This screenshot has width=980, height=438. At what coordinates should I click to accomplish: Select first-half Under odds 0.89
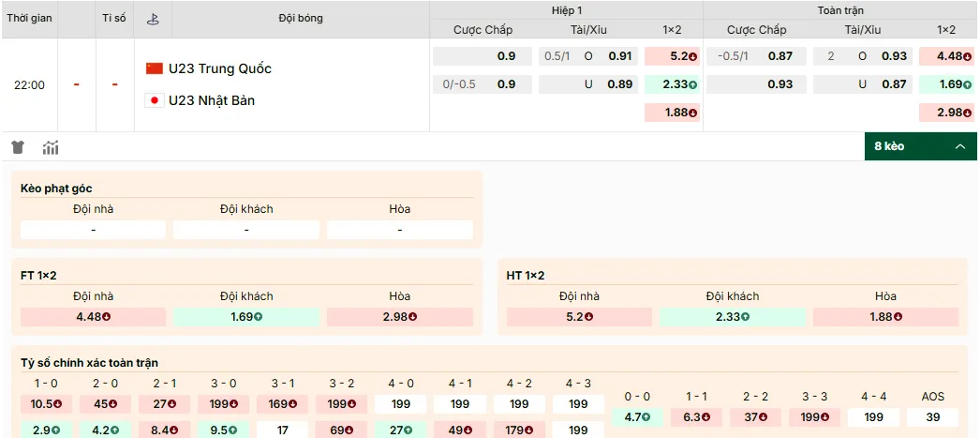(619, 84)
